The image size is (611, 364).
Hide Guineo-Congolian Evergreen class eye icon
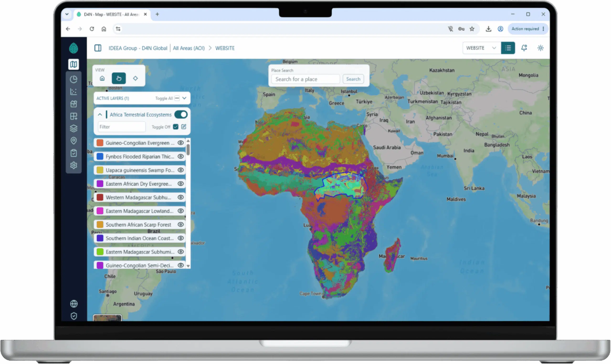181,143
